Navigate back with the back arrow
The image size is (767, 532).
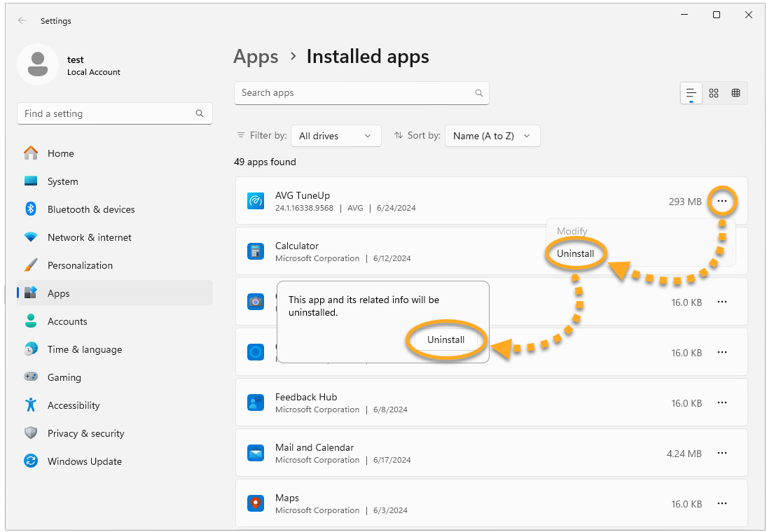coord(22,21)
